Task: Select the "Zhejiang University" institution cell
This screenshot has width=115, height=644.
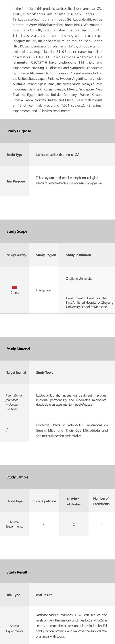Action: pyautogui.click(x=79, y=278)
